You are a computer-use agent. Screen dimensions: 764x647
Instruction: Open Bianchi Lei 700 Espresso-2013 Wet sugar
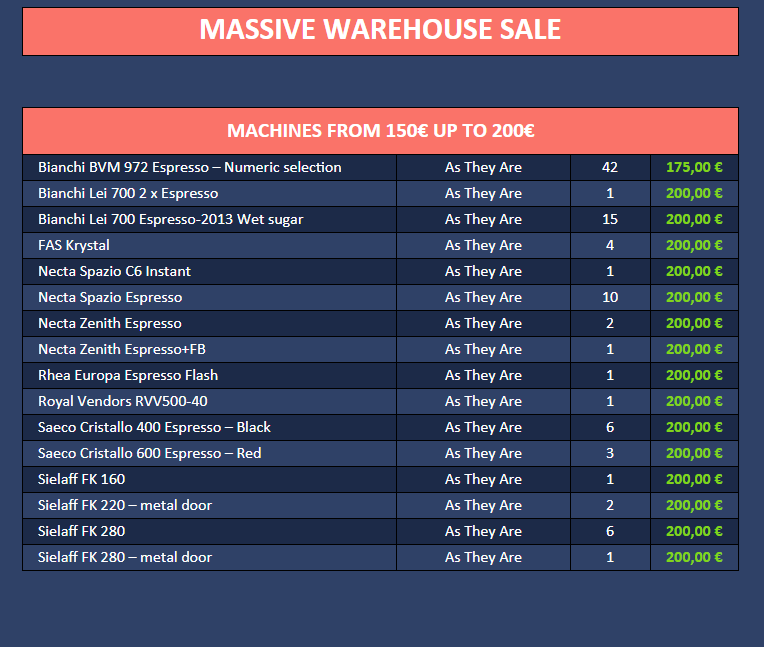click(171, 219)
